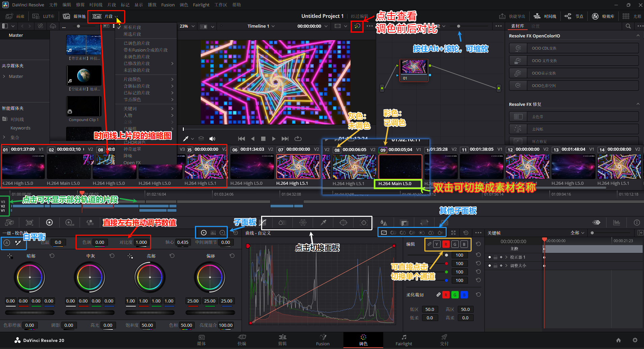Collapse the Resolve FX 修复 group

coord(638,104)
